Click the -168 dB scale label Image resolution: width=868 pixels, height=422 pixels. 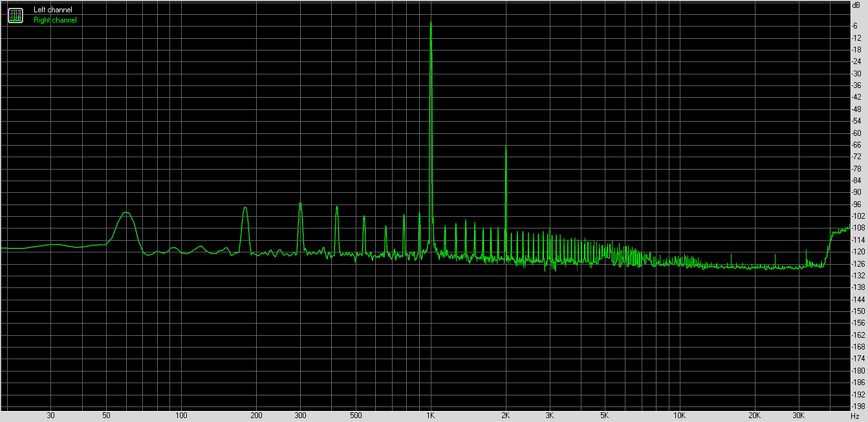858,346
